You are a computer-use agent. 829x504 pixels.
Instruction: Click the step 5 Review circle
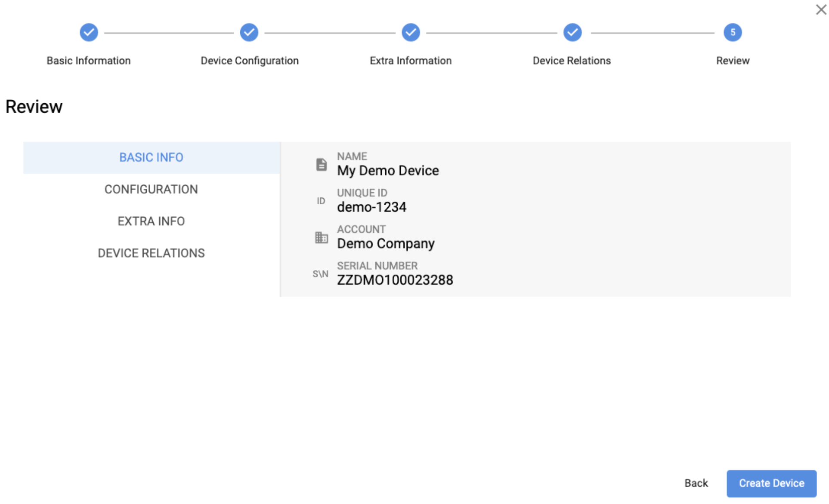click(733, 32)
